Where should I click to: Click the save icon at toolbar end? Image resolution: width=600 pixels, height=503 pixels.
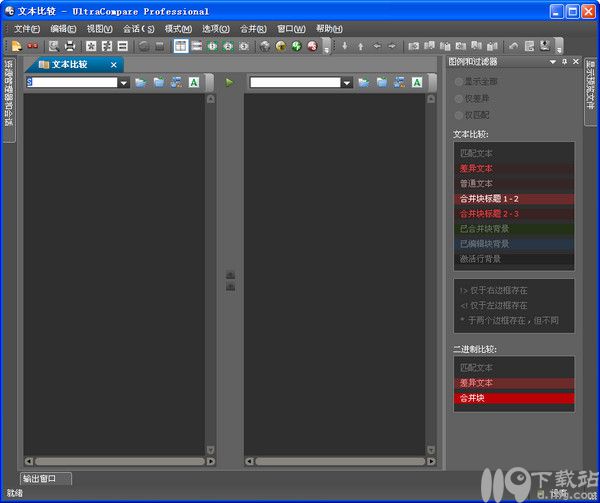pos(545,46)
